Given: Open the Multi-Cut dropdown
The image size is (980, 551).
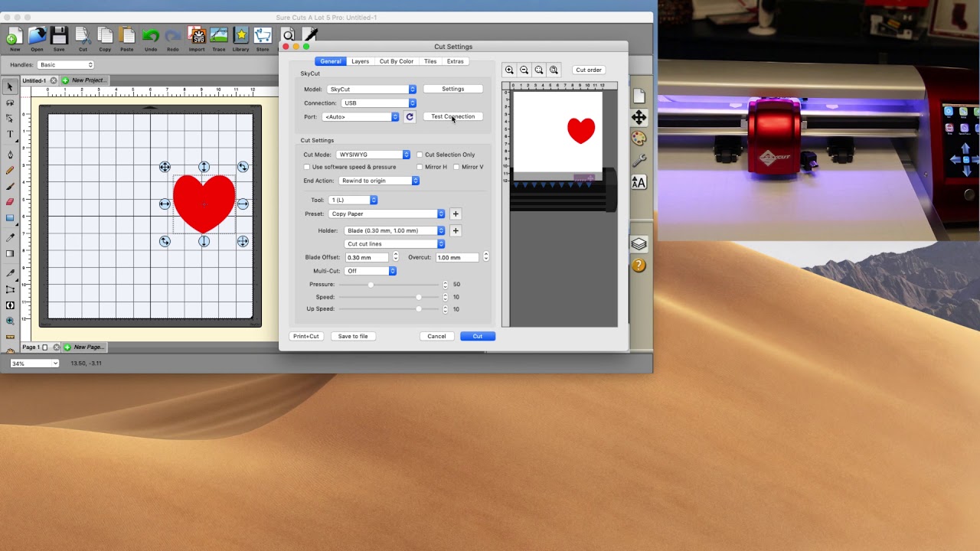Looking at the screenshot, I should pos(370,271).
